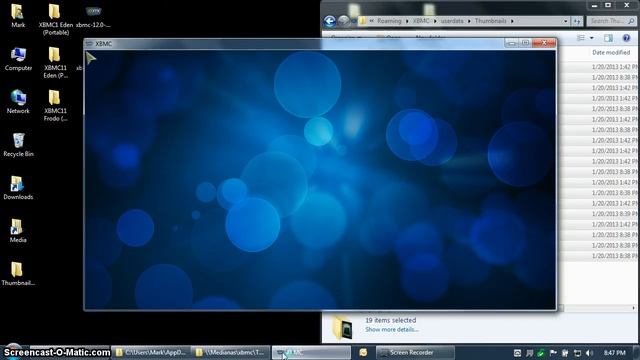Select the XBMC11 Frodo folder on desktop
The image size is (640, 360).
[x=55, y=106]
